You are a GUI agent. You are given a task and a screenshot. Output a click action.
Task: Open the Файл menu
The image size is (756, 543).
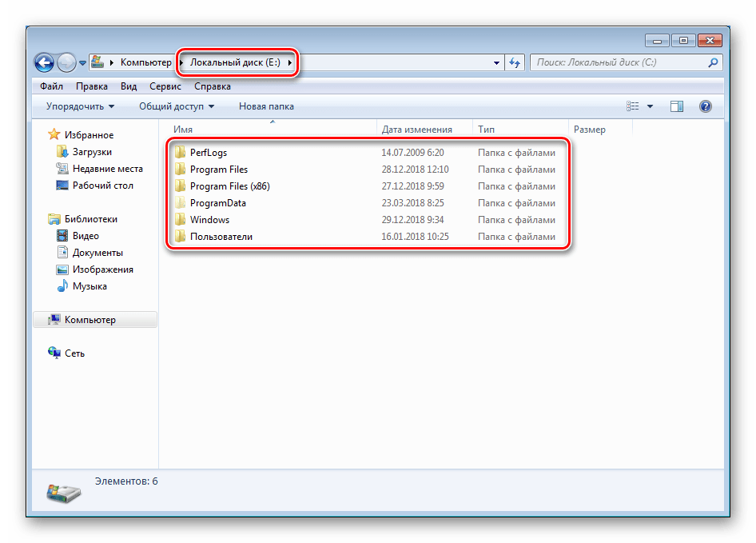[51, 86]
